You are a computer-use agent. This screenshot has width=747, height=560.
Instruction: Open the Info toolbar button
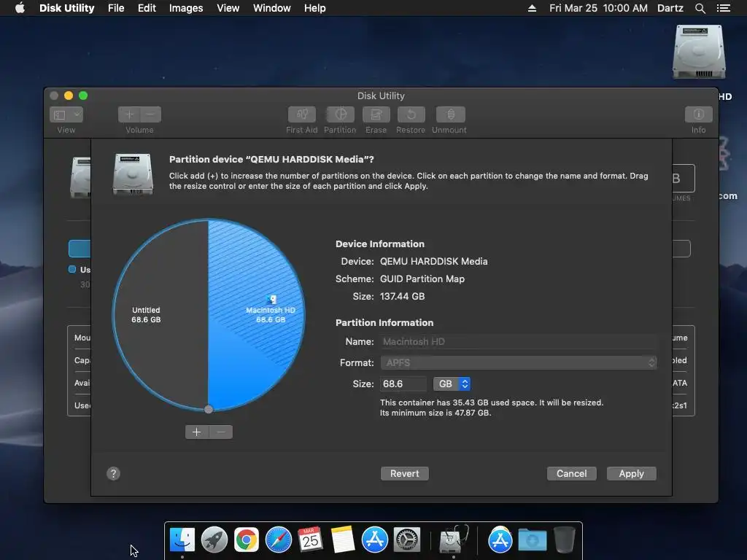[698, 114]
